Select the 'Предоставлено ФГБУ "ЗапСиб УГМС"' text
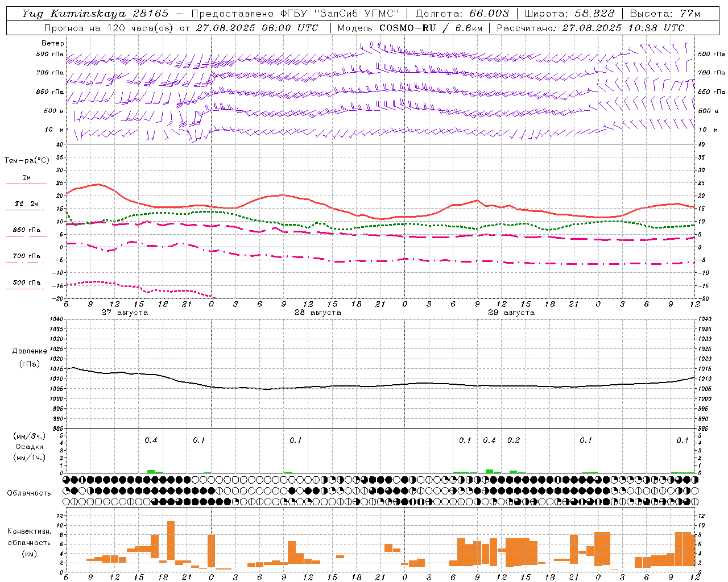The image size is (728, 582). [296, 14]
